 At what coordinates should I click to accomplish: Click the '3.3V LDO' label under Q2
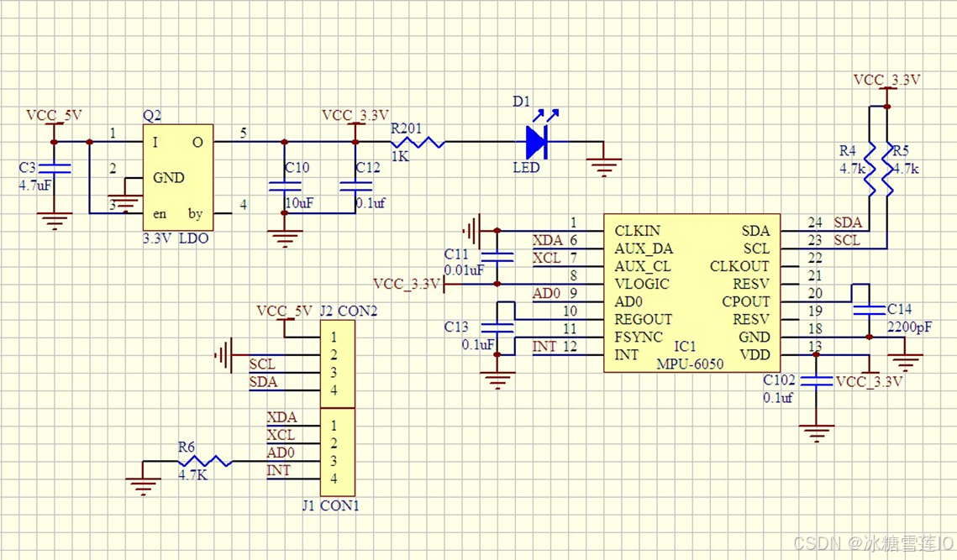176,238
